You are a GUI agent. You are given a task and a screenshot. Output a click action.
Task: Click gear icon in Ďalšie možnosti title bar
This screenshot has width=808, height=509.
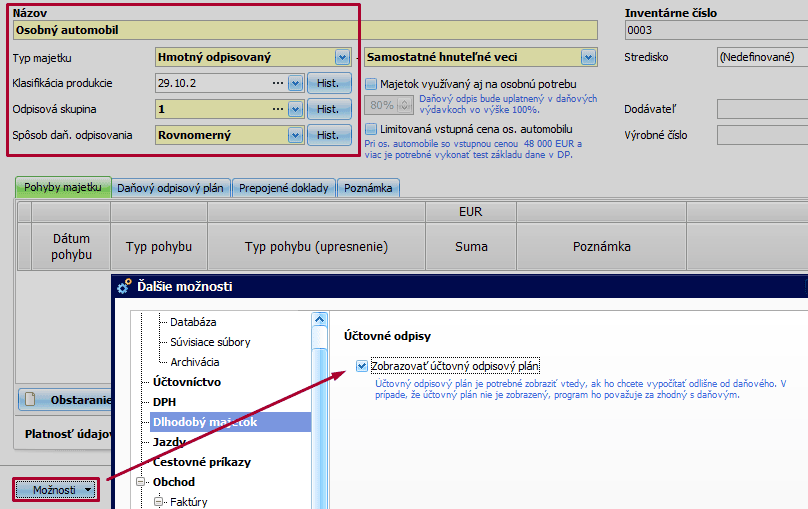(x=124, y=286)
